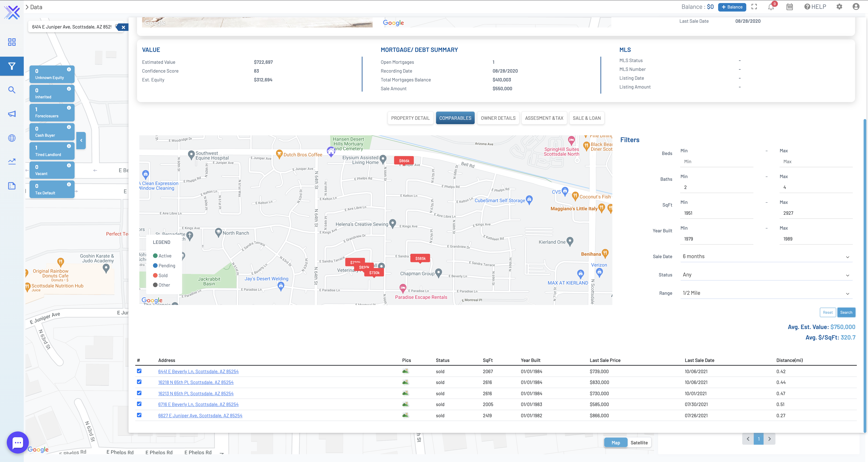Show info for Unknown Equity card
Image resolution: width=868 pixels, height=462 pixels.
pos(69,69)
